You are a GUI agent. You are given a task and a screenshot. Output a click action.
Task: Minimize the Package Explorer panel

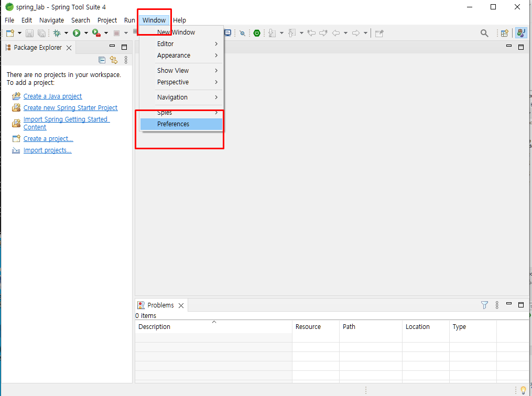click(x=112, y=46)
